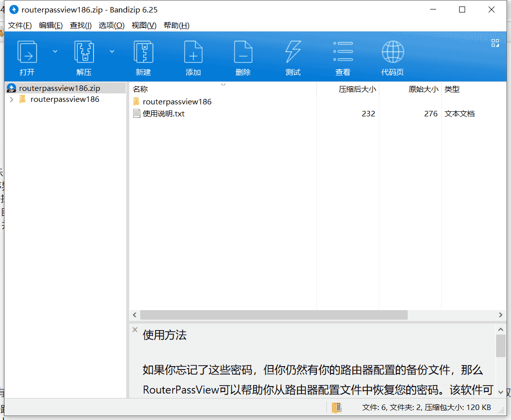Click the preview pane scroll up arrow
511x420 pixels.
501,330
